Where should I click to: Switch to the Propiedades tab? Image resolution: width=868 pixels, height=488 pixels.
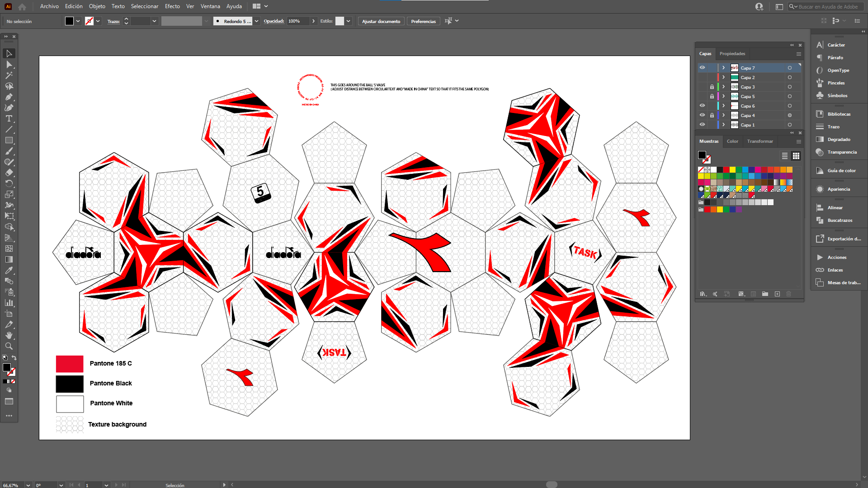[732, 54]
